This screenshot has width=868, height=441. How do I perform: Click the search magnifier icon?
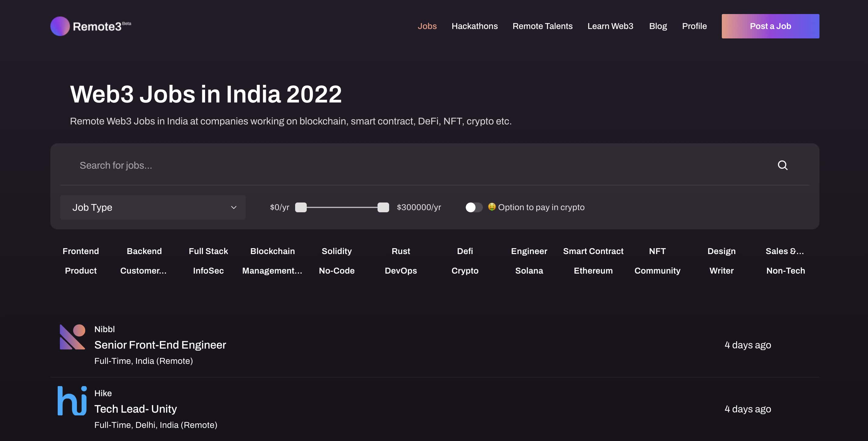783,165
